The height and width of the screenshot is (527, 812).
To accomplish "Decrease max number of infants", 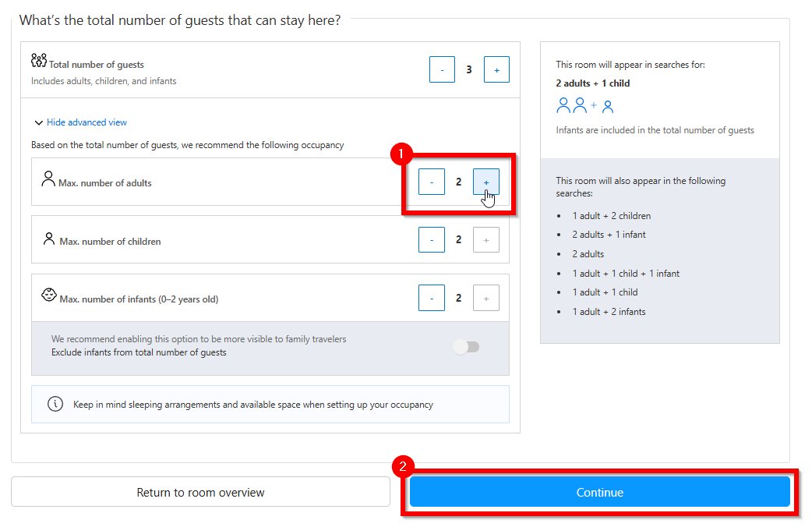I will [x=432, y=298].
